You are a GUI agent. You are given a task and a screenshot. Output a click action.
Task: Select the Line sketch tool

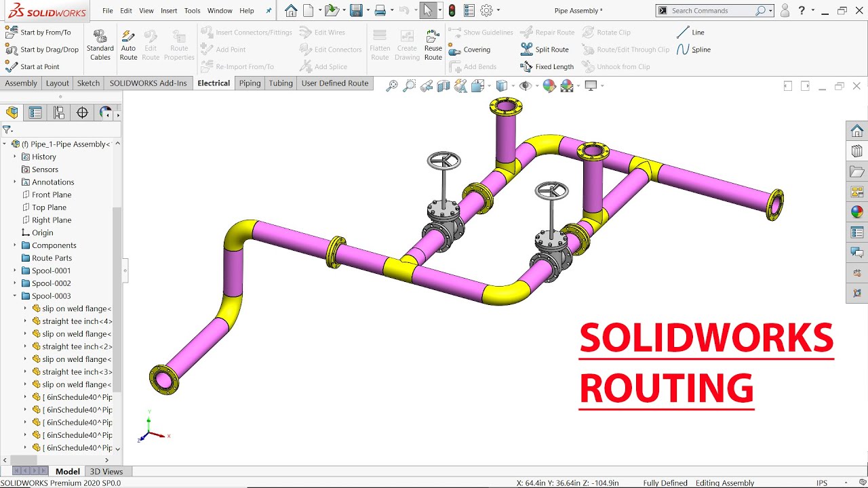[691, 33]
